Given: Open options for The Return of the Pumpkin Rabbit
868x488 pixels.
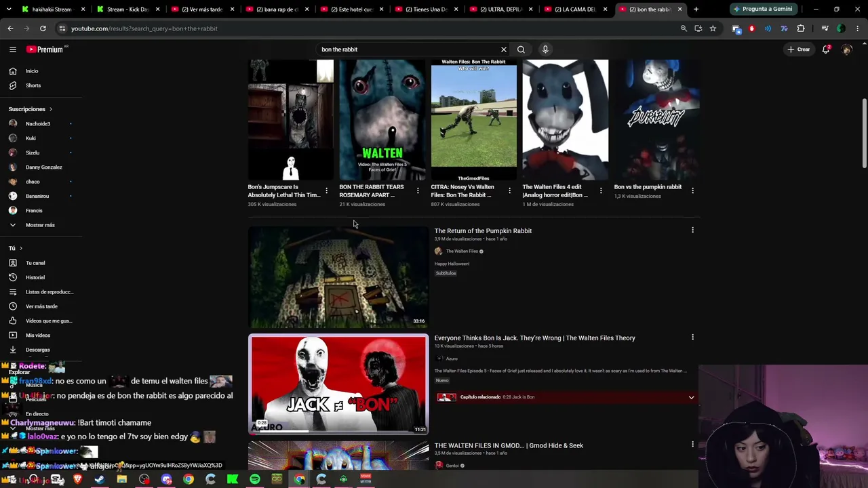Looking at the screenshot, I should tap(692, 230).
